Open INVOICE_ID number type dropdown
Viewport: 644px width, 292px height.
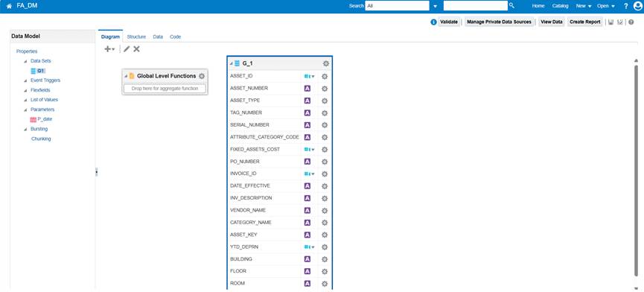pos(309,174)
